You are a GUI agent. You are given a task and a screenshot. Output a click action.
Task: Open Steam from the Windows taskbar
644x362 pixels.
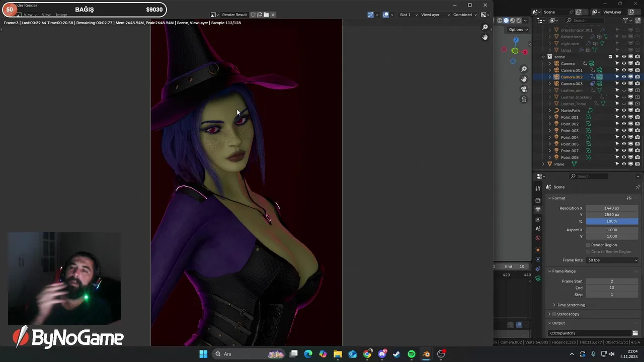tap(396, 354)
